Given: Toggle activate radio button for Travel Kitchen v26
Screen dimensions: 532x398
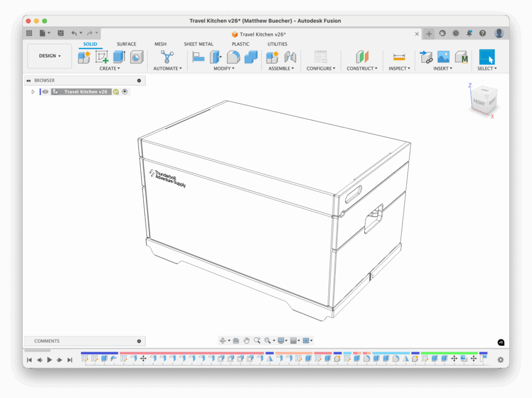Looking at the screenshot, I should pyautogui.click(x=125, y=92).
